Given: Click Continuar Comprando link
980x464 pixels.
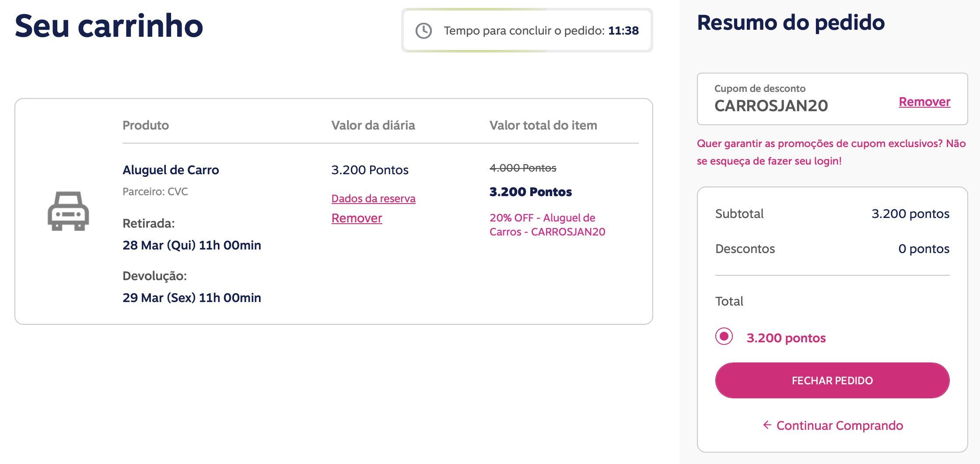Looking at the screenshot, I should 839,425.
